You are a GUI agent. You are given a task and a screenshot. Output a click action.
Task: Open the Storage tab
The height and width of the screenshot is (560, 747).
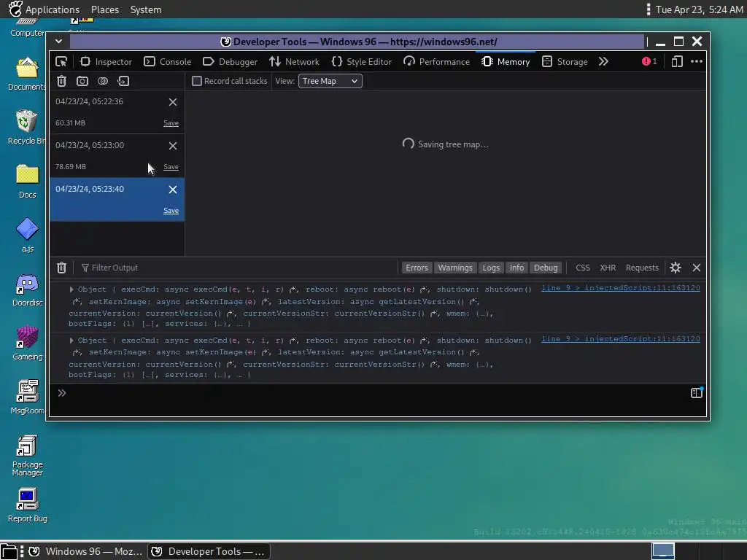(x=565, y=62)
